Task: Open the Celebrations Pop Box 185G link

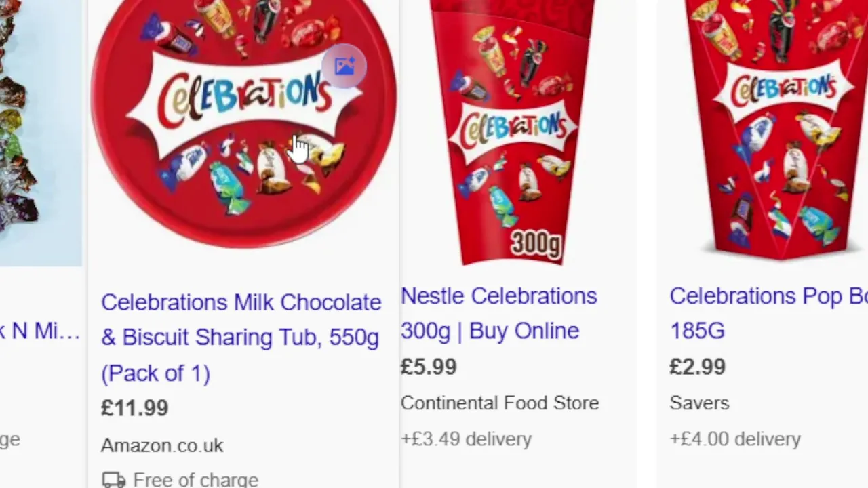Action: click(766, 313)
